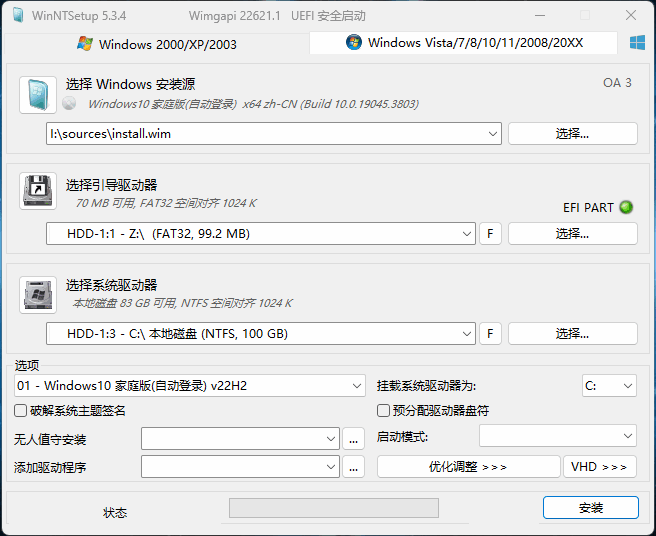
Task: Click UEFI 安全启动 text in title bar
Action: (x=328, y=16)
